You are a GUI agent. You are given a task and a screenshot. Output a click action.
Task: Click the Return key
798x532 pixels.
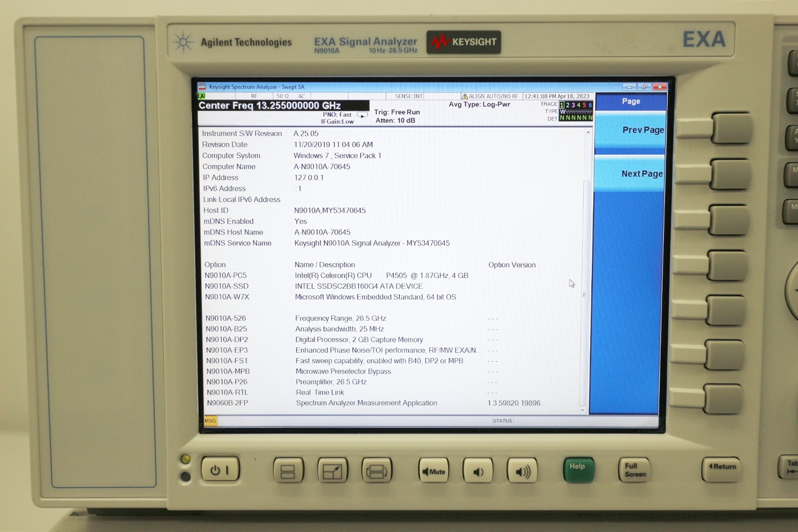(721, 470)
